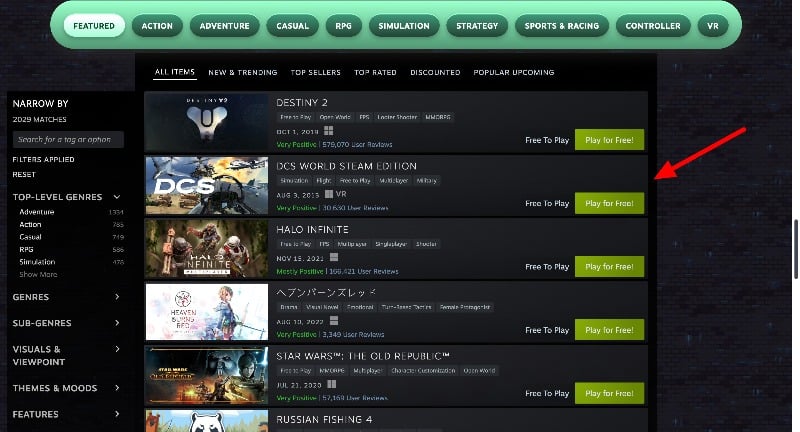Play Heaven Burns Red for free
The height and width of the screenshot is (432, 800).
pyautogui.click(x=609, y=330)
